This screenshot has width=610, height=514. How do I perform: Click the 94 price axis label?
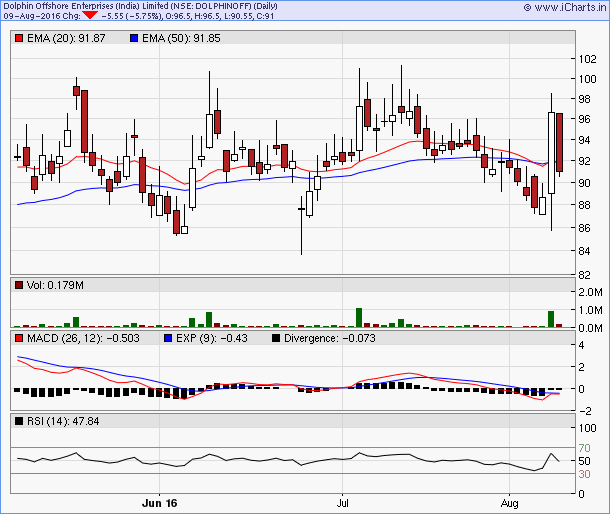[x=585, y=140]
